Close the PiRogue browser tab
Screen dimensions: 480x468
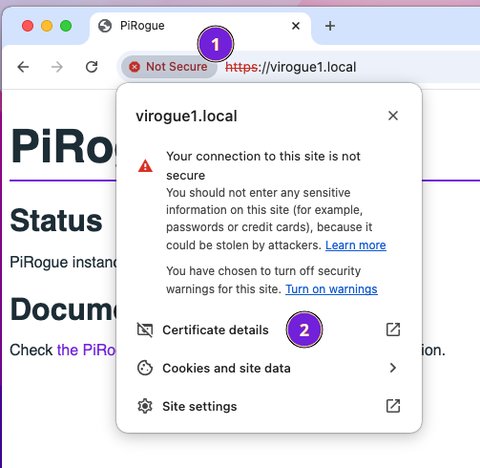pyautogui.click(x=296, y=26)
